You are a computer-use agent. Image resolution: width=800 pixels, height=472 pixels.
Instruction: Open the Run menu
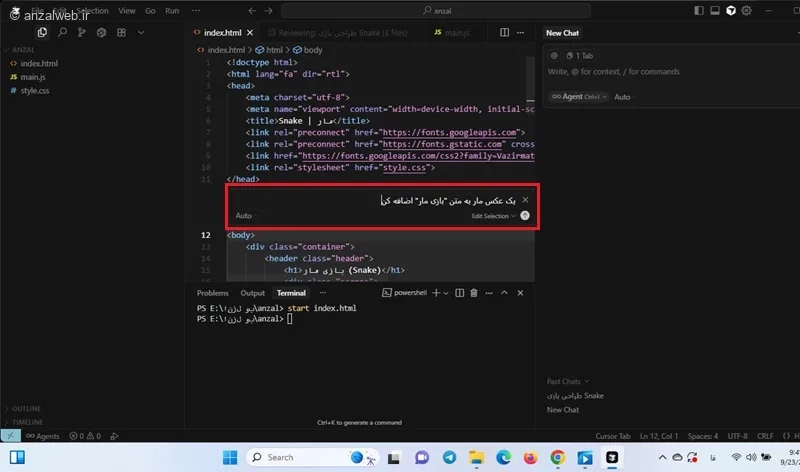[x=172, y=11]
